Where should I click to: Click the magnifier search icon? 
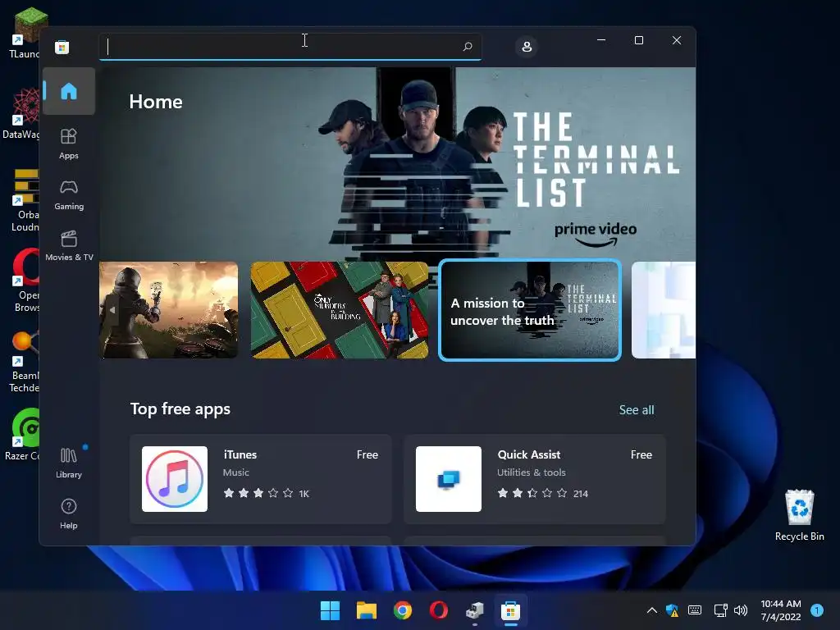pos(467,47)
